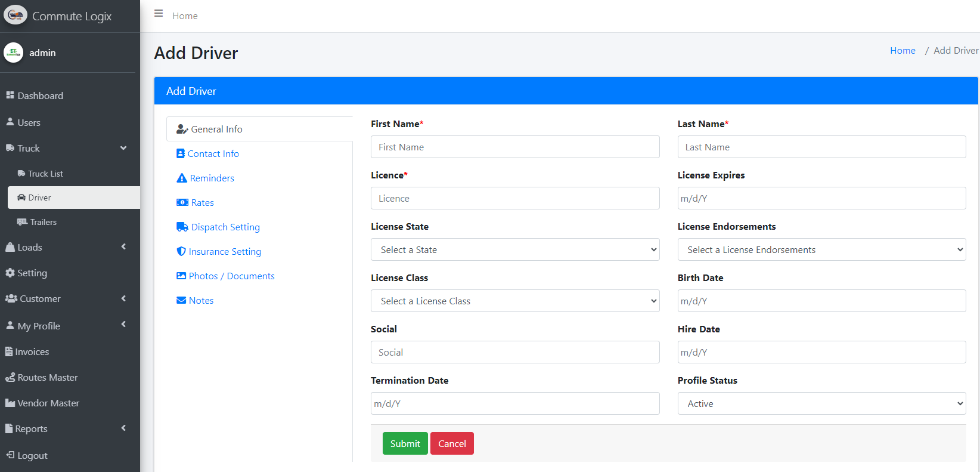The width and height of the screenshot is (980, 472).
Task: Switch to the Contact Info tab
Action: click(x=213, y=154)
